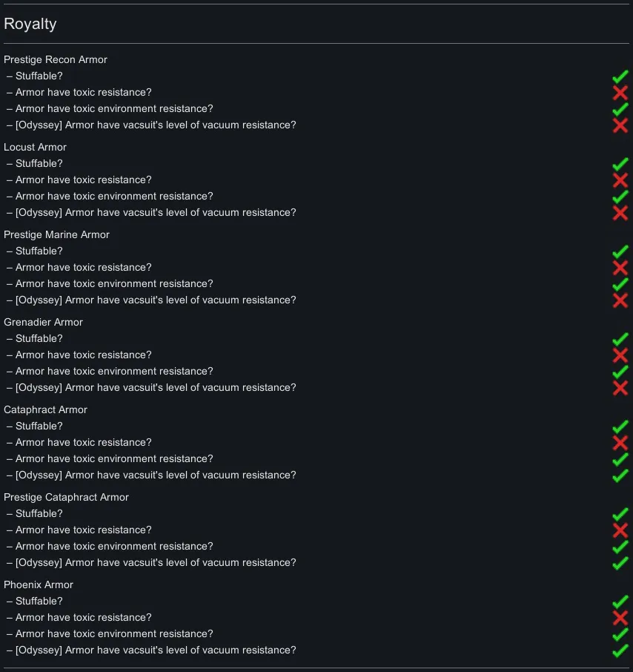Click red X for Phoenix Armor toxic resistance
The image size is (633, 672).
[x=620, y=618]
